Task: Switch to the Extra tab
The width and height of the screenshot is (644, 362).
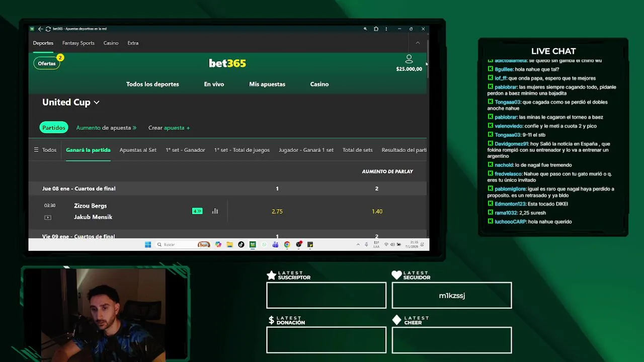Action: [133, 43]
